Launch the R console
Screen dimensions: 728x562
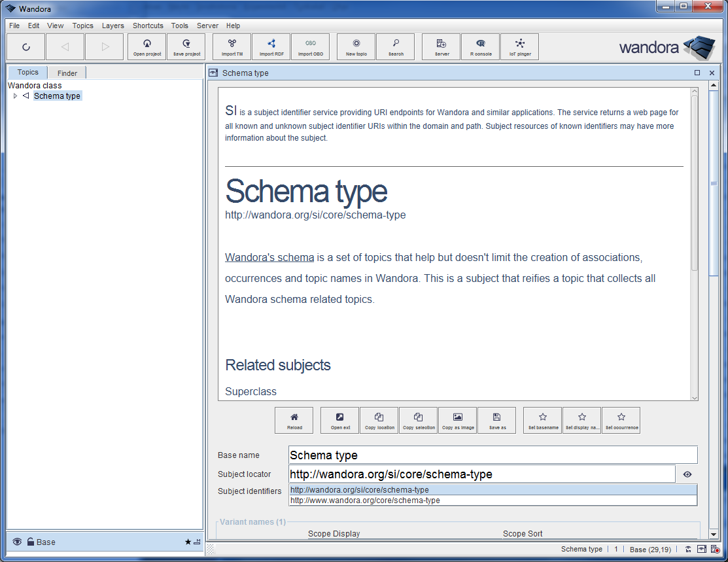click(480, 46)
